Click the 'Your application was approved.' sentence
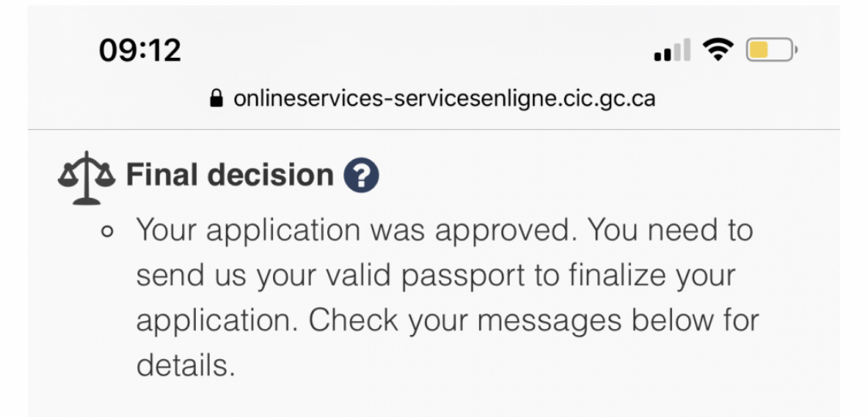This screenshot has width=868, height=417. coord(357,230)
